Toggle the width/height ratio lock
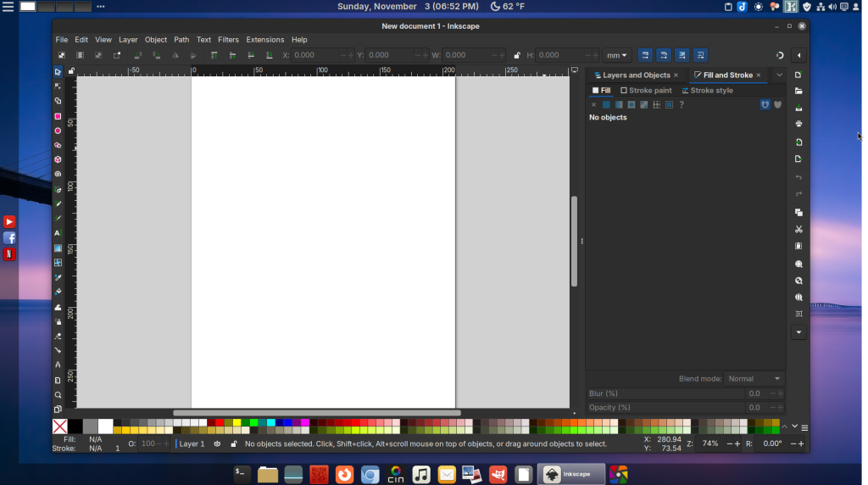This screenshot has width=868, height=485. (517, 55)
